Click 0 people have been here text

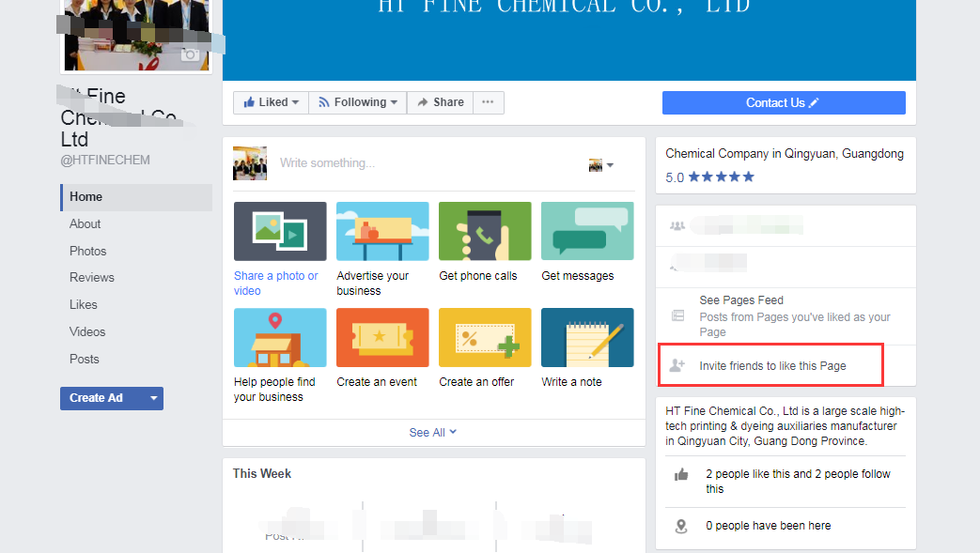[769, 526]
